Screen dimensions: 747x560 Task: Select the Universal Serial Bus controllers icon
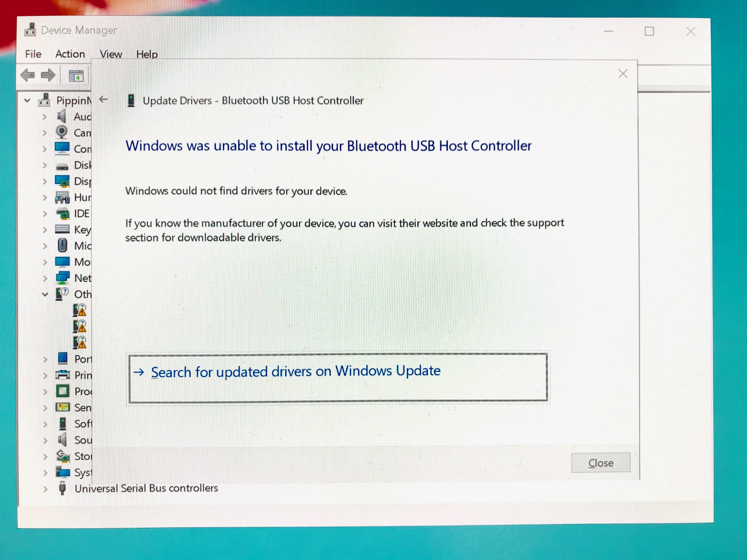(x=62, y=488)
